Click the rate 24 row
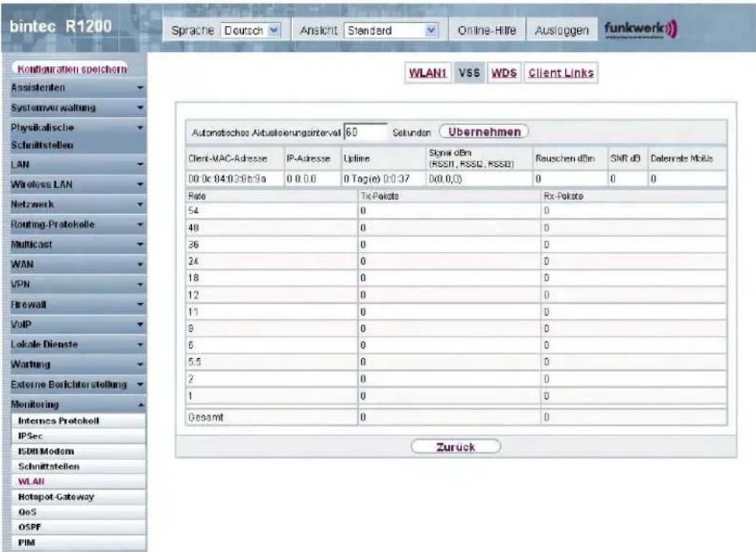This screenshot has height=552, width=756. [456, 262]
